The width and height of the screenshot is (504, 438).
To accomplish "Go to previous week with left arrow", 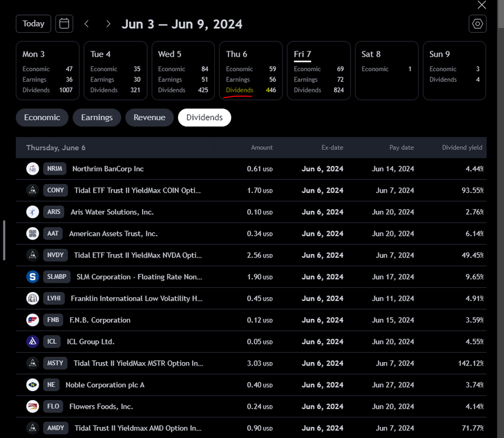I will click(87, 24).
